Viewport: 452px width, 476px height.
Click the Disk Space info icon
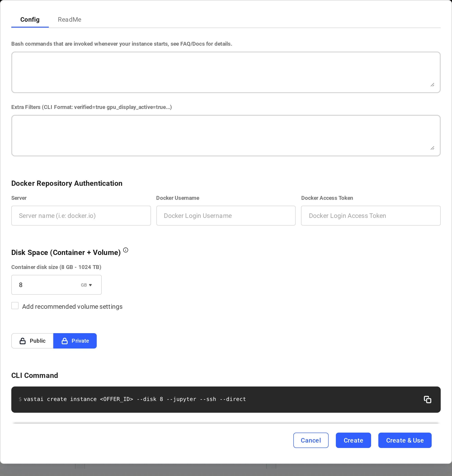[x=125, y=250]
